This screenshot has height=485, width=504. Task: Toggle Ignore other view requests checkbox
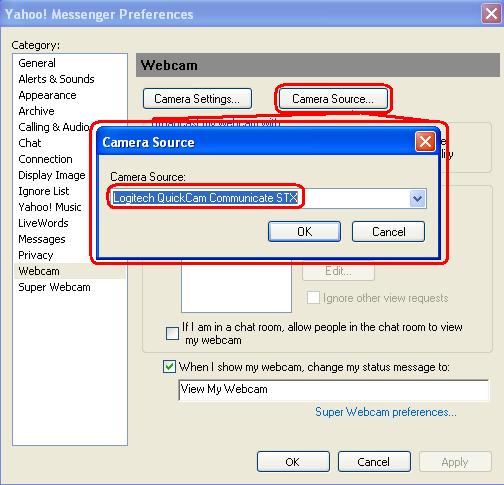[313, 297]
